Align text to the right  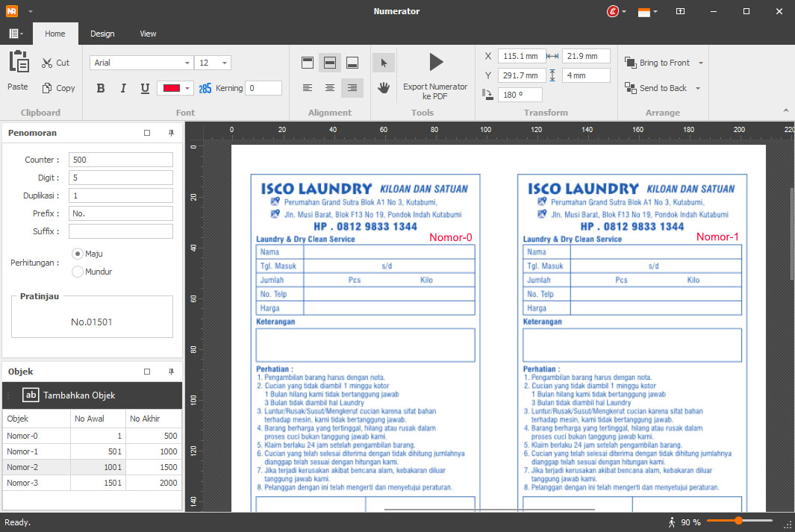[x=352, y=88]
